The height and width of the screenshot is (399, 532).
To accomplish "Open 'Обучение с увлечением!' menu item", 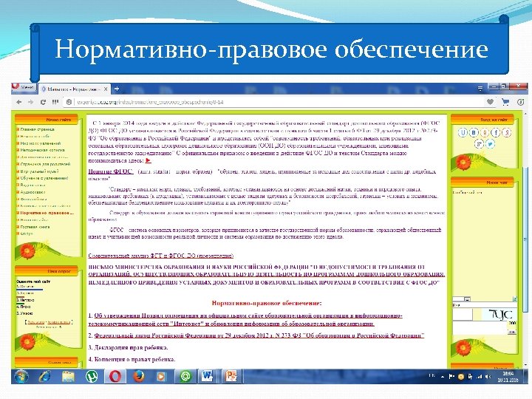I will pos(44,178).
